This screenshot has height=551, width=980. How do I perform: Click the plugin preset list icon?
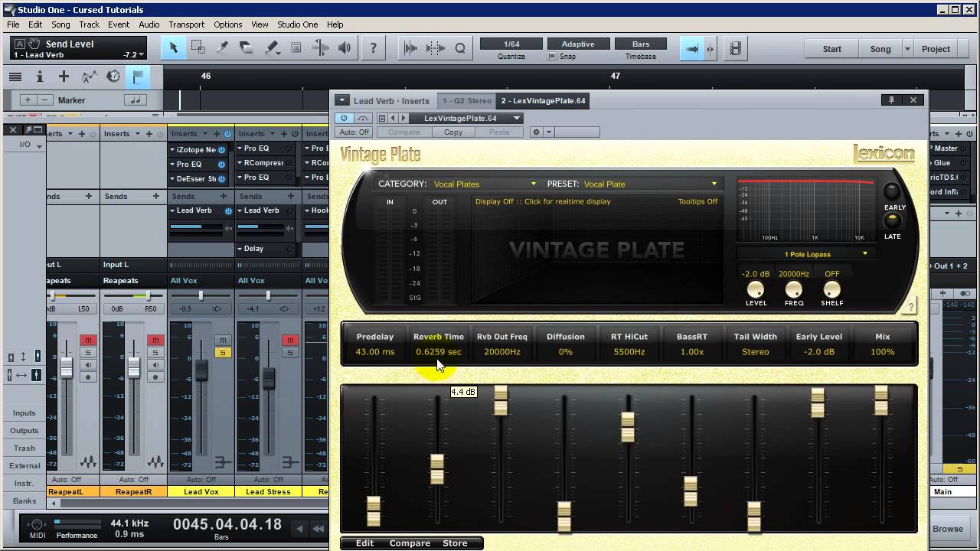(382, 118)
